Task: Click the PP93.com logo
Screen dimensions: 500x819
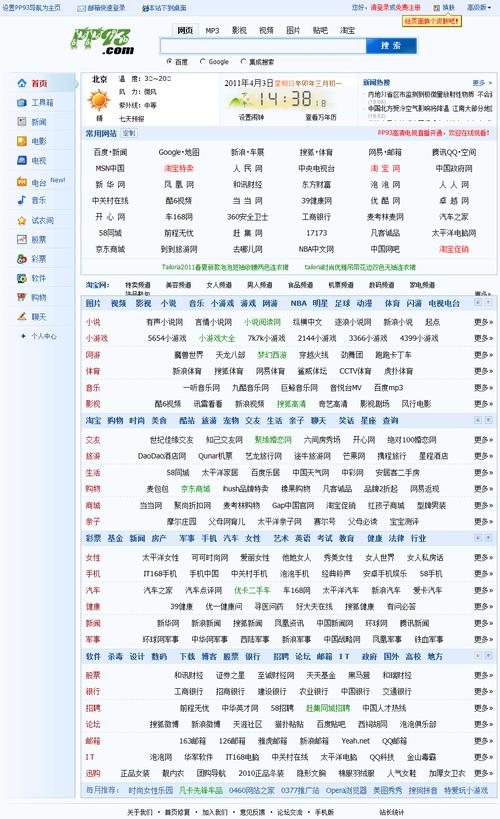Action: [103, 41]
